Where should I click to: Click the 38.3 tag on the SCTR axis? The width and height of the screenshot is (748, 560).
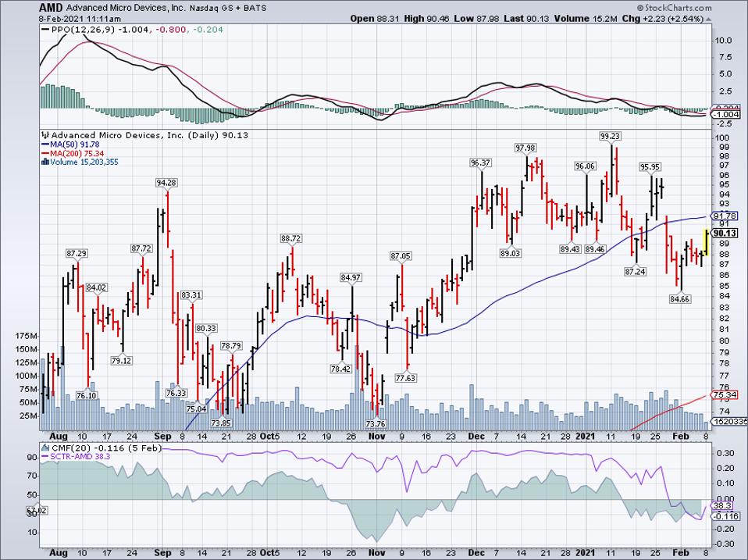coord(722,505)
